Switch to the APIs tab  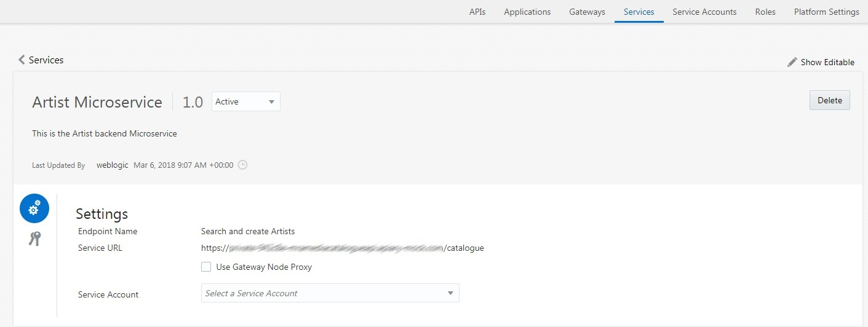[x=477, y=12]
